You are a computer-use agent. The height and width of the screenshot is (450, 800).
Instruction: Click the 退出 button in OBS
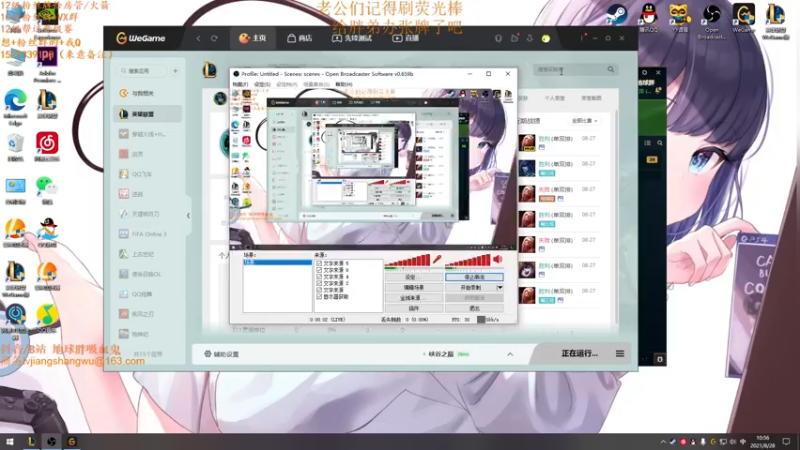click(474, 308)
